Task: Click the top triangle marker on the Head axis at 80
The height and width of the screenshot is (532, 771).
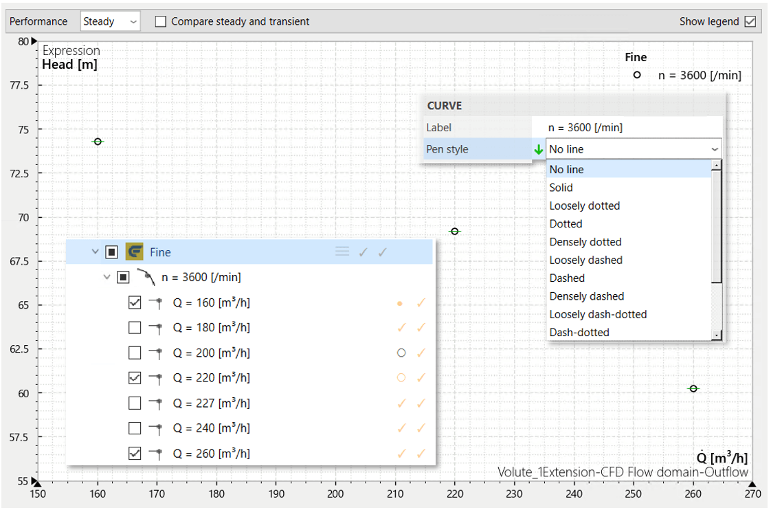Action: (x=34, y=41)
